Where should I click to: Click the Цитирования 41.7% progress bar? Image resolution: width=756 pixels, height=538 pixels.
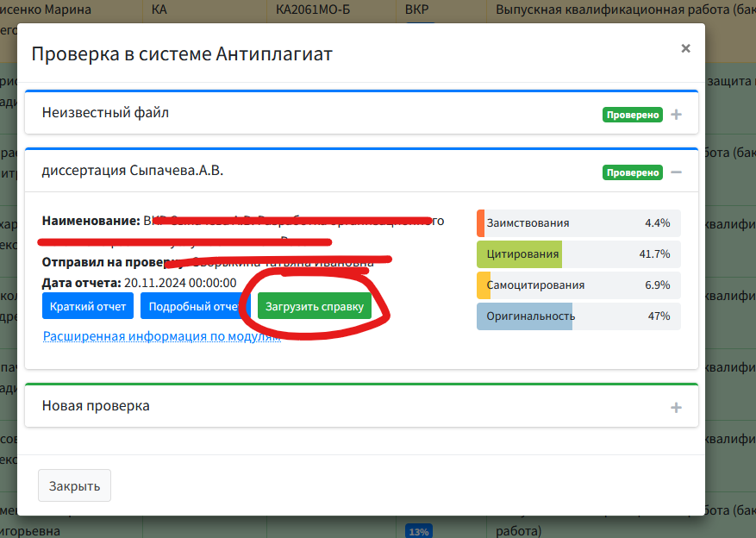tap(578, 254)
